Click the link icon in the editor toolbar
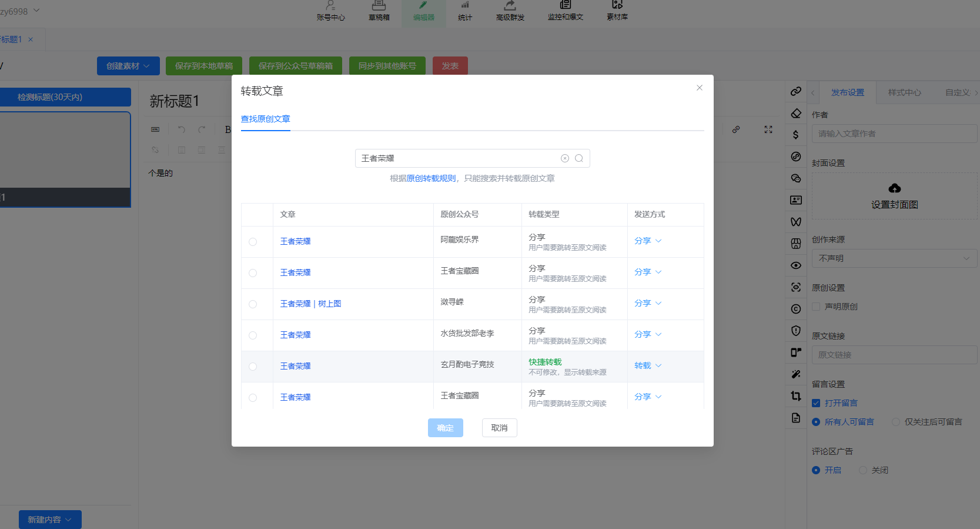Viewport: 980px width, 529px height. (x=736, y=129)
